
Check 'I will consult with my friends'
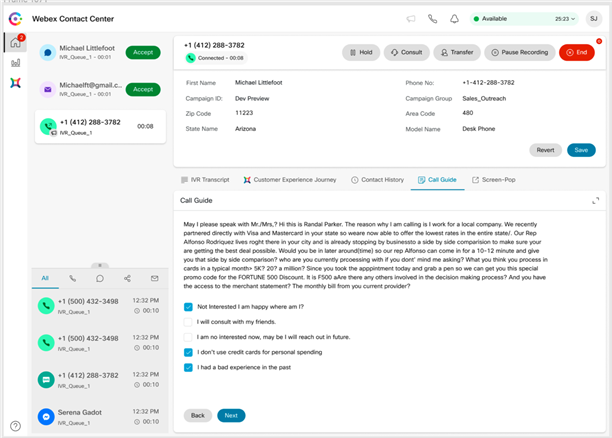click(188, 322)
